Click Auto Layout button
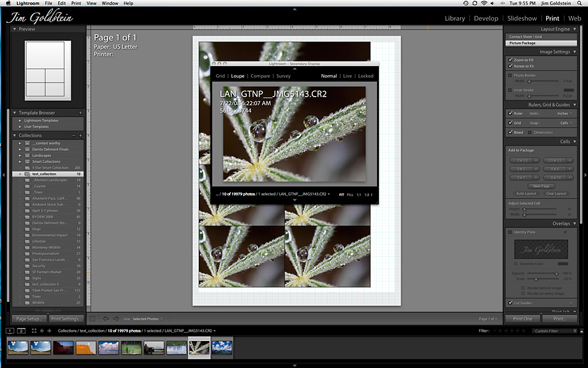Screen dimensions: 588x368 pyautogui.click(x=526, y=193)
